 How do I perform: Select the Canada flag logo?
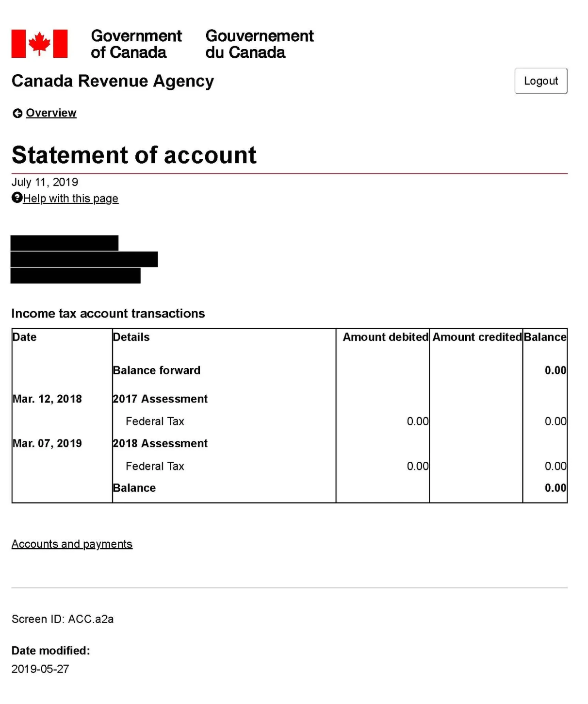[x=39, y=43]
